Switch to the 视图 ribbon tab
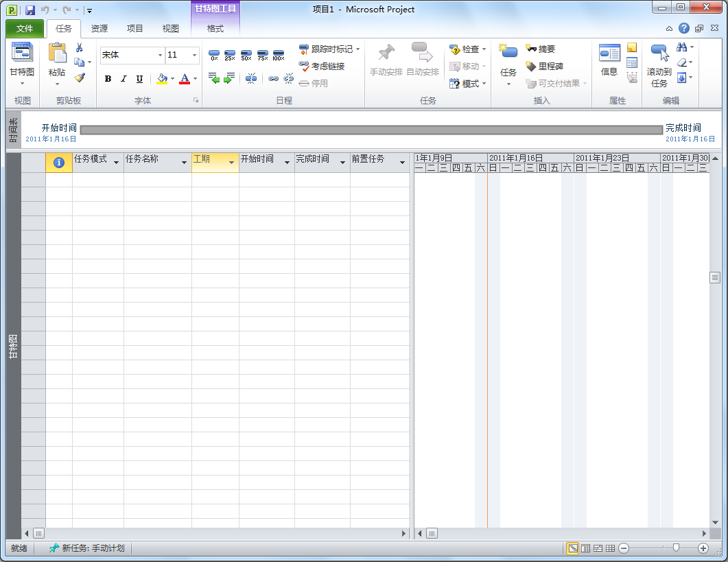Screen dimensions: 728x562 point(169,28)
